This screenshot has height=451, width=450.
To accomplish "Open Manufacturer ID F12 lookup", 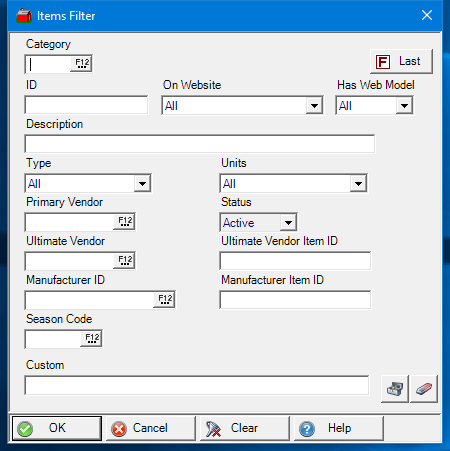I will pos(164,299).
